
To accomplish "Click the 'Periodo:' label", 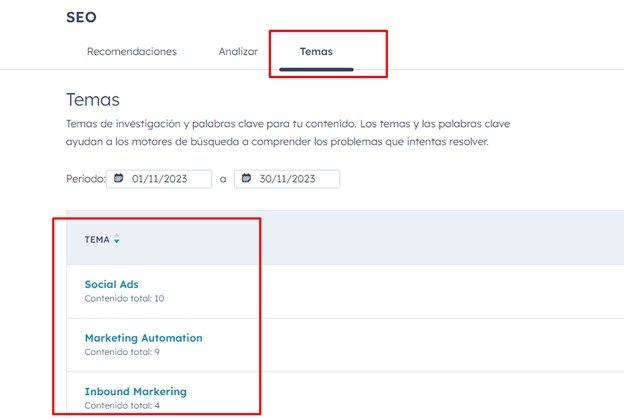I will coord(86,179).
